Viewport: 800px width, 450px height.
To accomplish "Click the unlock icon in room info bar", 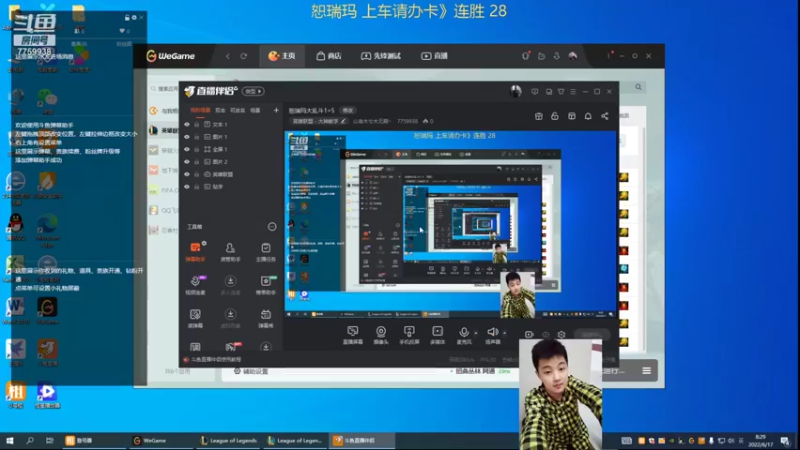I will (555, 116).
